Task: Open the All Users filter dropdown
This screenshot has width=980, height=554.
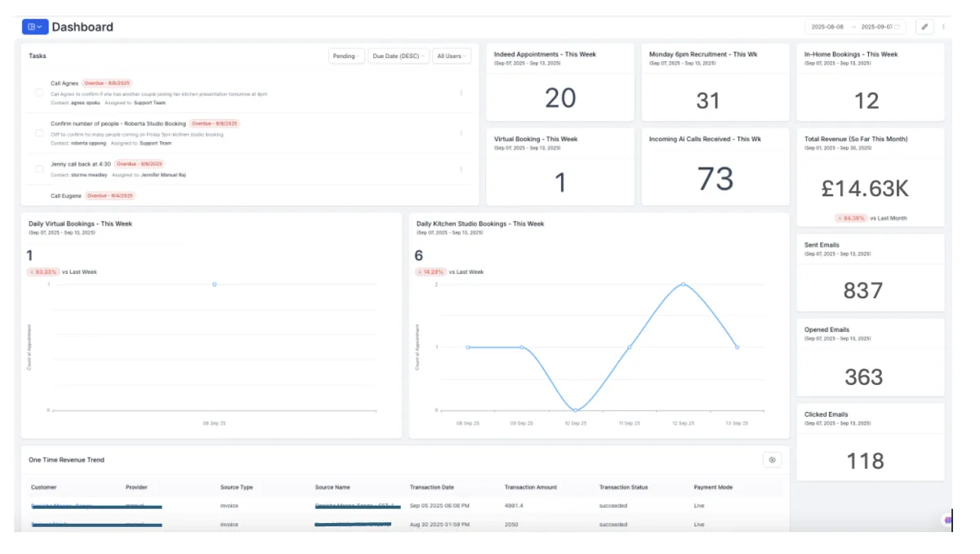Action: pos(452,56)
